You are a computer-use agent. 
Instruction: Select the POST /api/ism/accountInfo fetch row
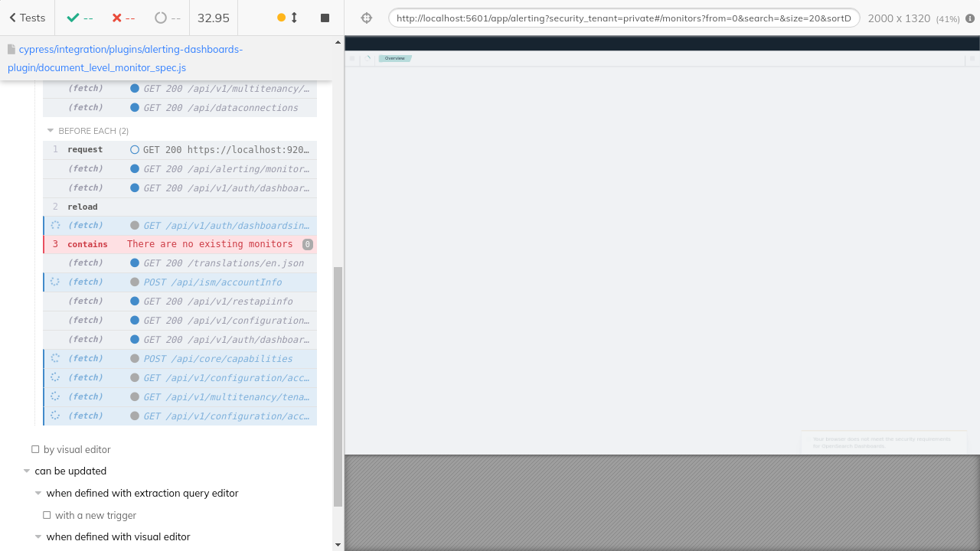click(181, 282)
